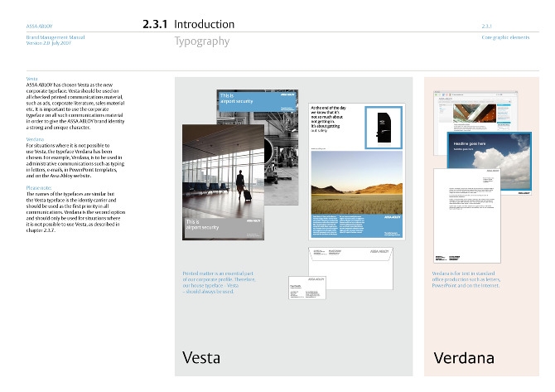The image size is (555, 392).
Task: Click 'Core graphic elements' in the top right
Action: click(x=506, y=38)
